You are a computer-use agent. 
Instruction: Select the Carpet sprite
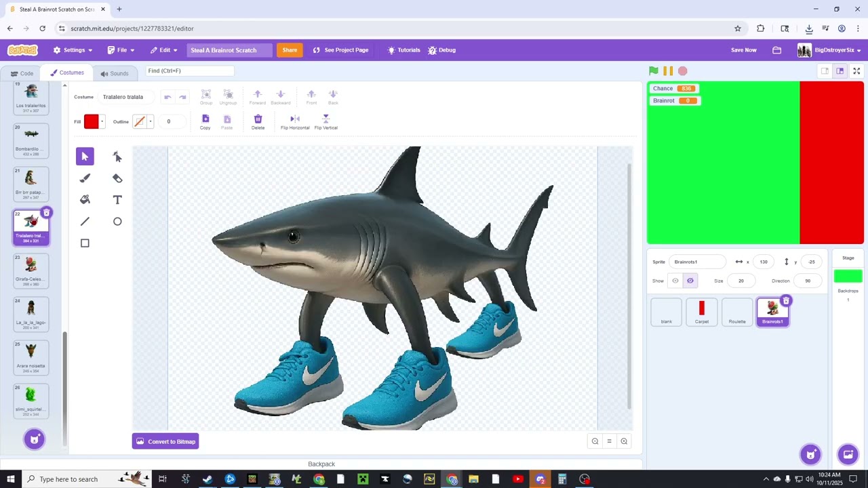point(702,312)
